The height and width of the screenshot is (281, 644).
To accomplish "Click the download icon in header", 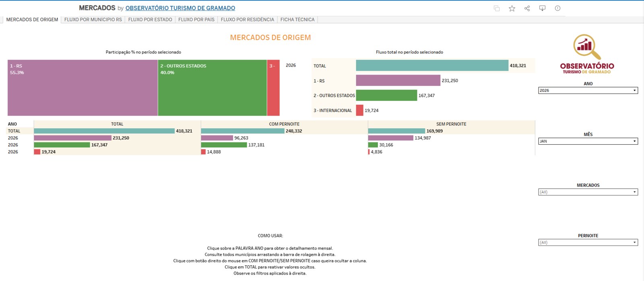I will pos(542,8).
